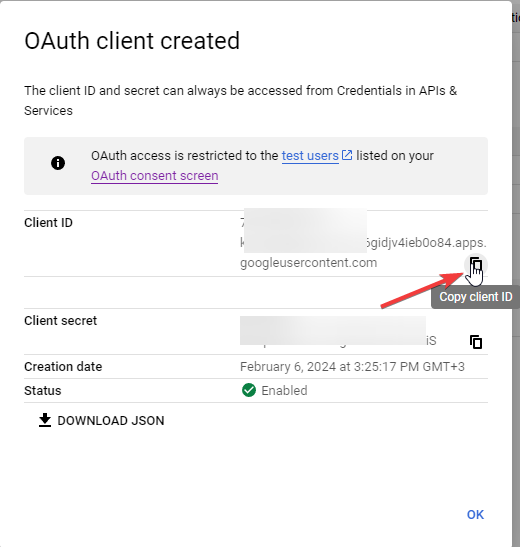Click the info icon in the notice box

58,163
